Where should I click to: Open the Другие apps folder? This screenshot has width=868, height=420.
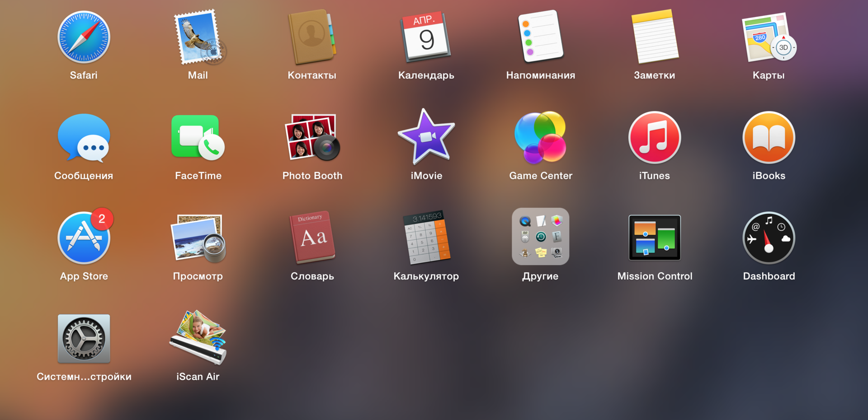(540, 236)
